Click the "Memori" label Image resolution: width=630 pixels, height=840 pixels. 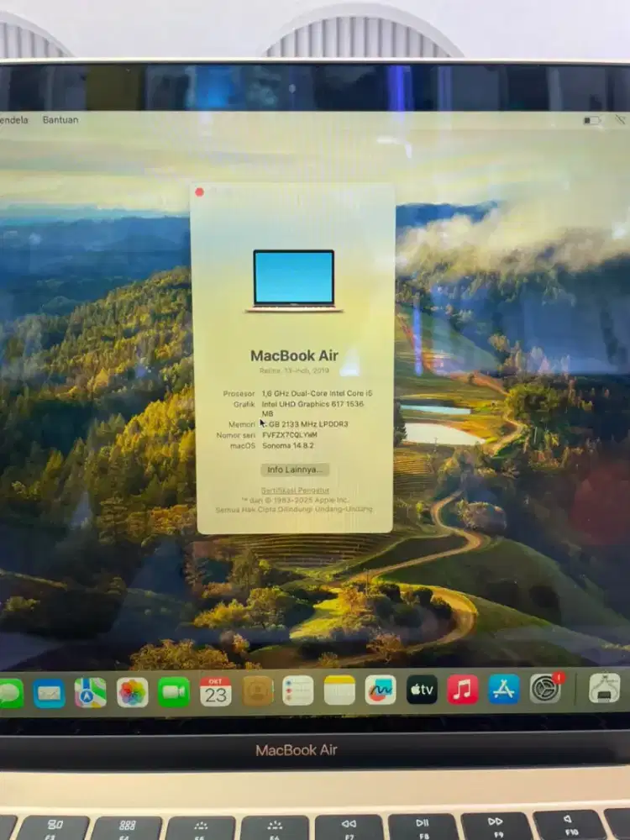(242, 424)
